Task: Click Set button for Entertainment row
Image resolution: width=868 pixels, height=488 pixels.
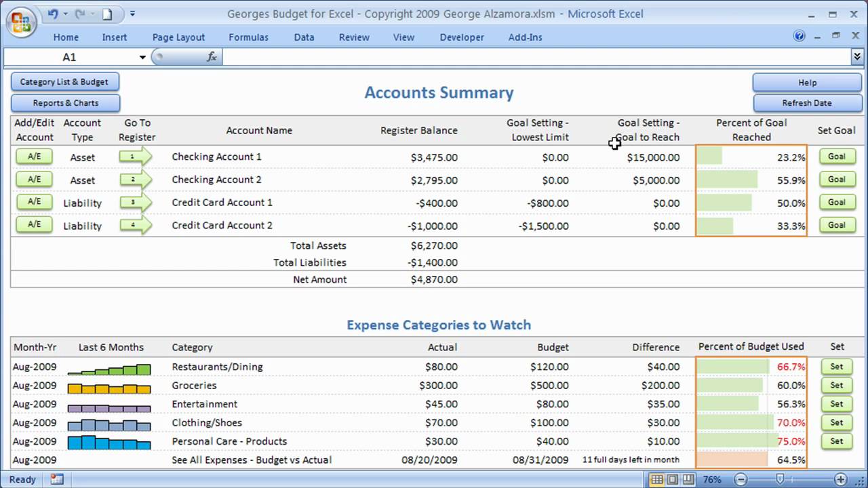Action: (837, 404)
